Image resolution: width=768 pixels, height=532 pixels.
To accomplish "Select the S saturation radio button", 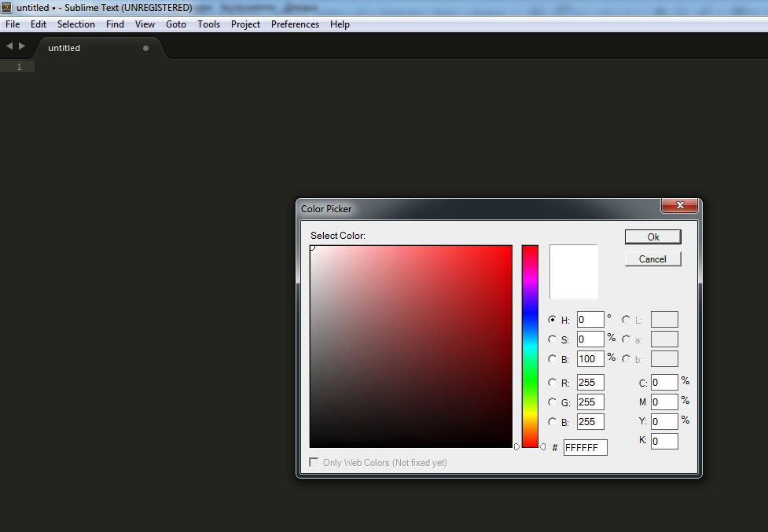I will 552,339.
